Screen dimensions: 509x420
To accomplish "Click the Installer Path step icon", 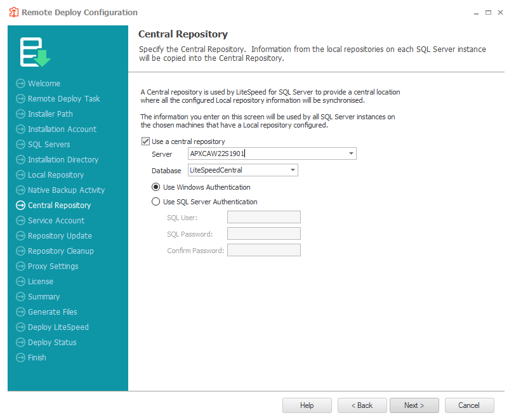I will click(x=20, y=114).
